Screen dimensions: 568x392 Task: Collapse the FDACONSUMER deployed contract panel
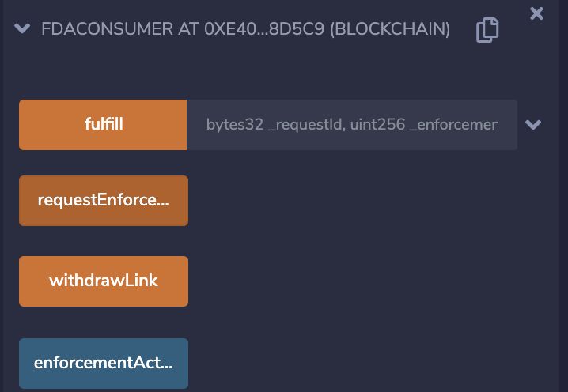(22, 28)
